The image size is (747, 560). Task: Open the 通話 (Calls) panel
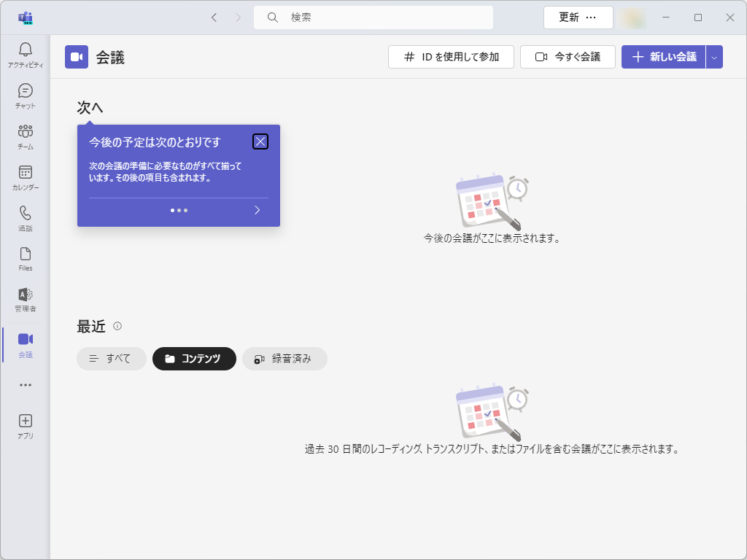click(24, 216)
